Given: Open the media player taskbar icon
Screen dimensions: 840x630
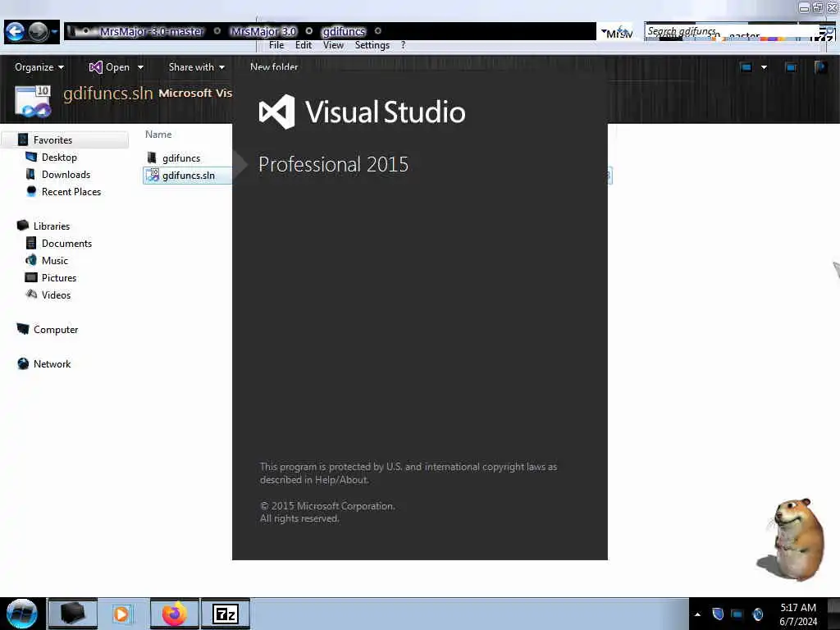Looking at the screenshot, I should pos(121,614).
